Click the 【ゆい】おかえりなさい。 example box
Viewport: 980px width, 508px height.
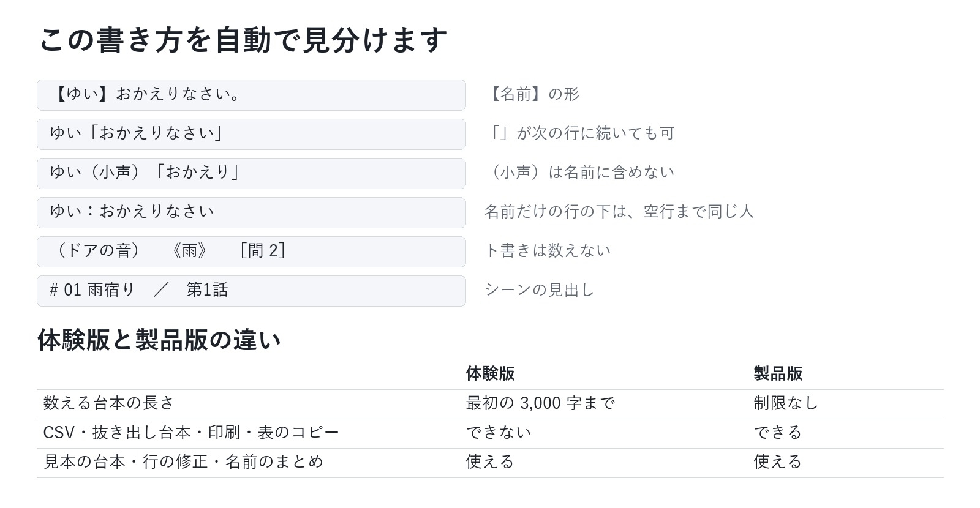pyautogui.click(x=251, y=95)
